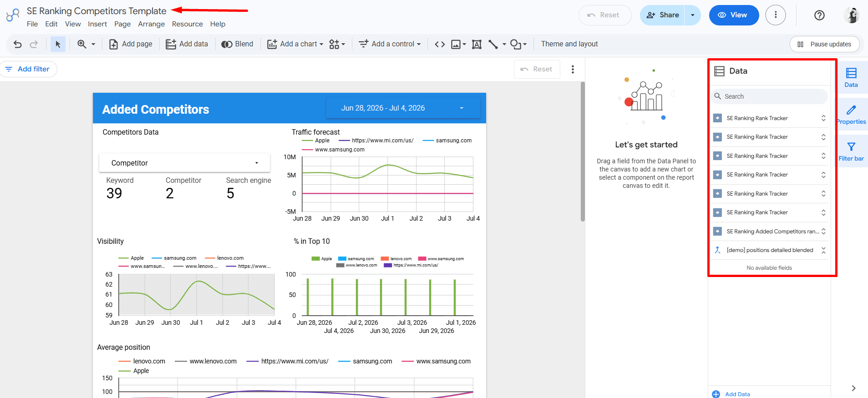Open the Page menu

pos(122,24)
